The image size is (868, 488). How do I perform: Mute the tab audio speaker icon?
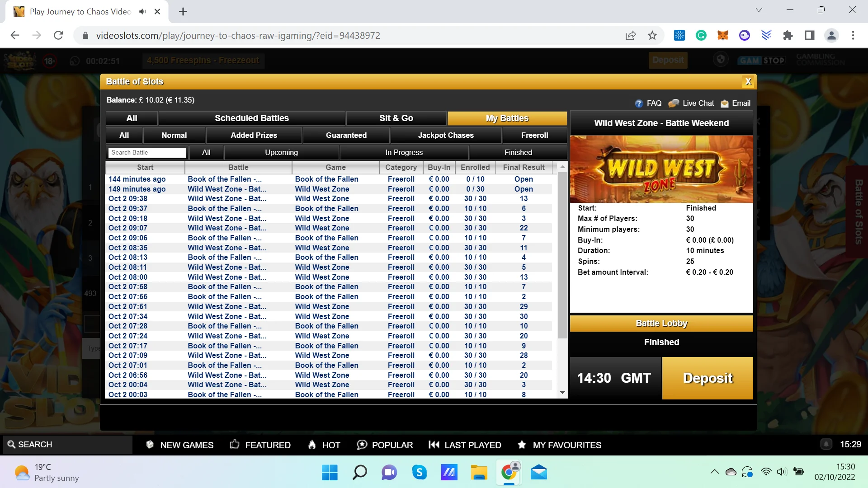click(x=143, y=12)
